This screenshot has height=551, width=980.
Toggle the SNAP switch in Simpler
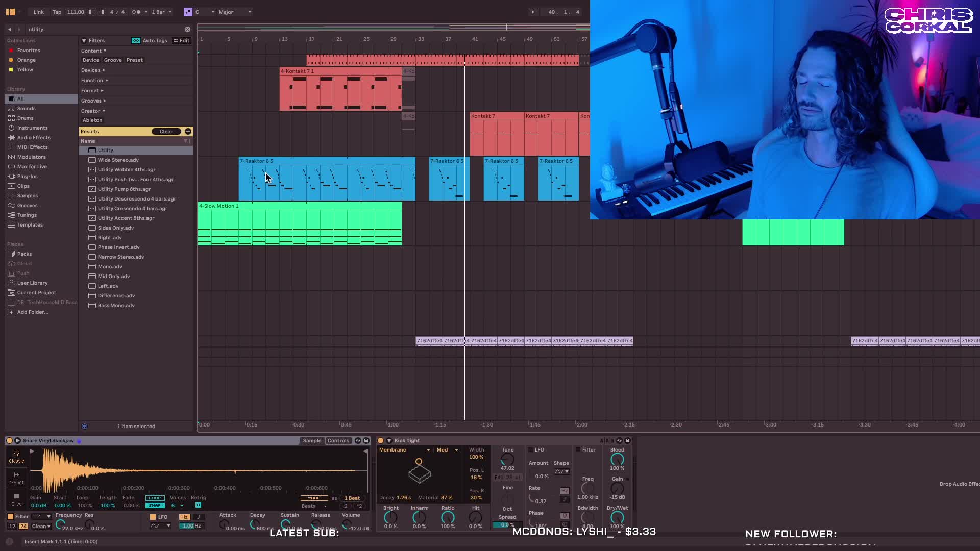[x=155, y=505]
